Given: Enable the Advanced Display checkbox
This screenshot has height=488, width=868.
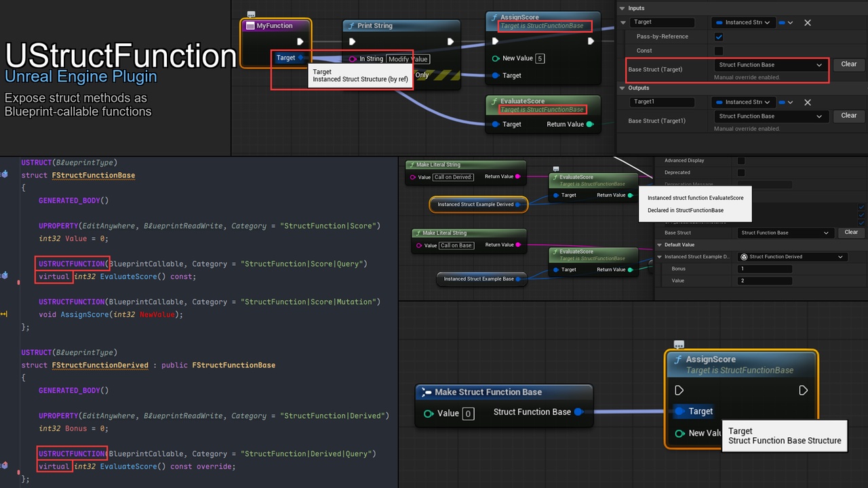Looking at the screenshot, I should [741, 161].
